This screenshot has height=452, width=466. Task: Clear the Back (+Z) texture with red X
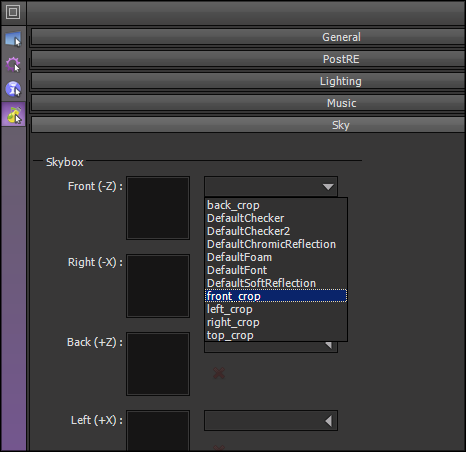point(219,373)
